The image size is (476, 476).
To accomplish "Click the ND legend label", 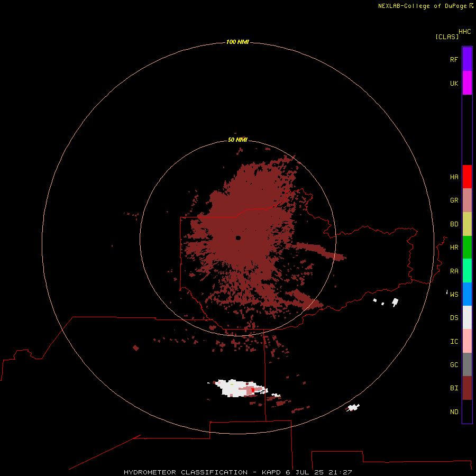I will click(x=454, y=411).
